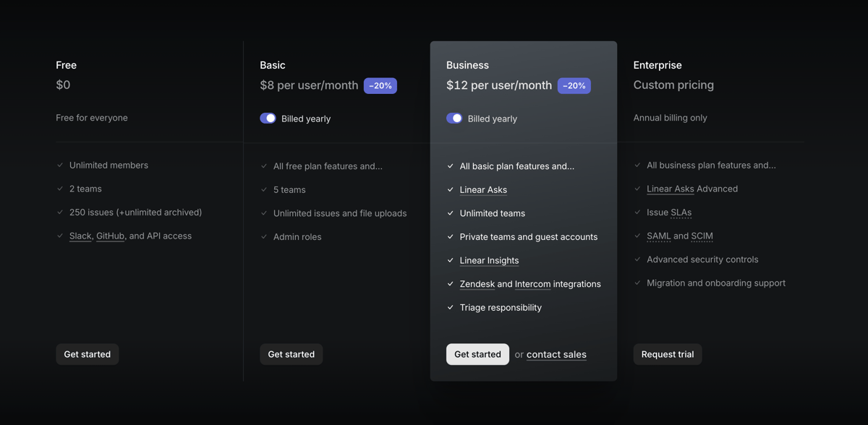Click the checkmark beside 5 teams
Viewport: 868px width, 425px height.
click(264, 189)
